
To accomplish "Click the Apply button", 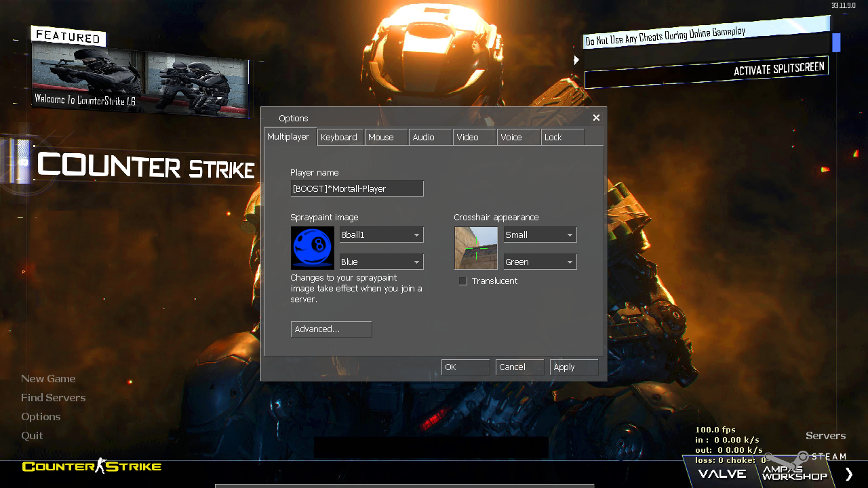I will pos(574,367).
